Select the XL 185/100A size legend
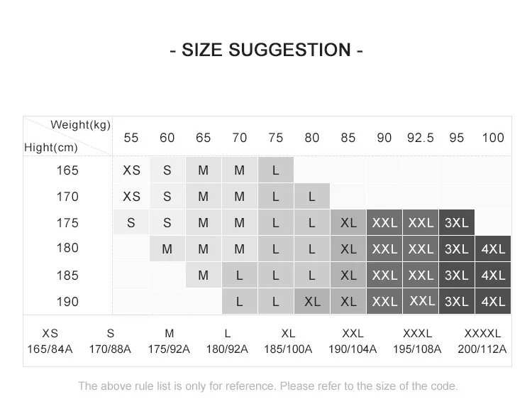This screenshot has height=409, width=532. tap(288, 341)
